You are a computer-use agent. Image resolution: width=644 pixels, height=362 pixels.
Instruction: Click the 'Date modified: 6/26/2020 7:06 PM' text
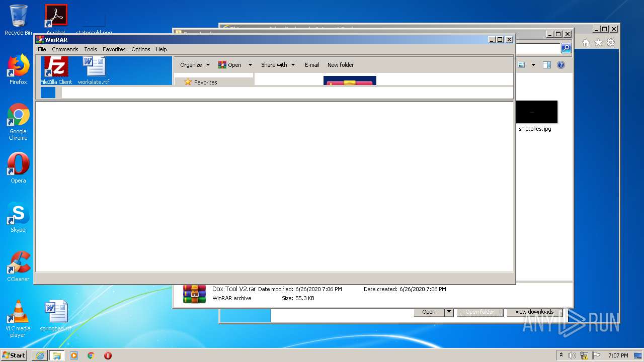(x=300, y=289)
